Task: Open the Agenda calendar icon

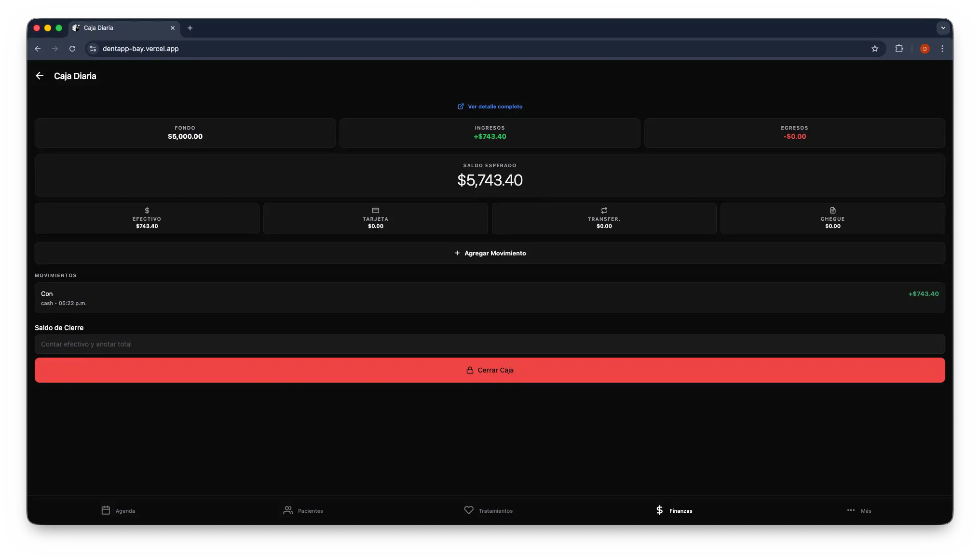Action: [106, 510]
